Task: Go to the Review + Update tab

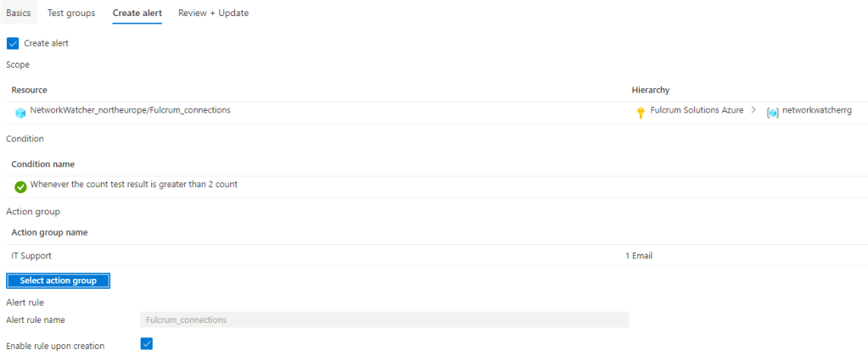Action: point(213,14)
